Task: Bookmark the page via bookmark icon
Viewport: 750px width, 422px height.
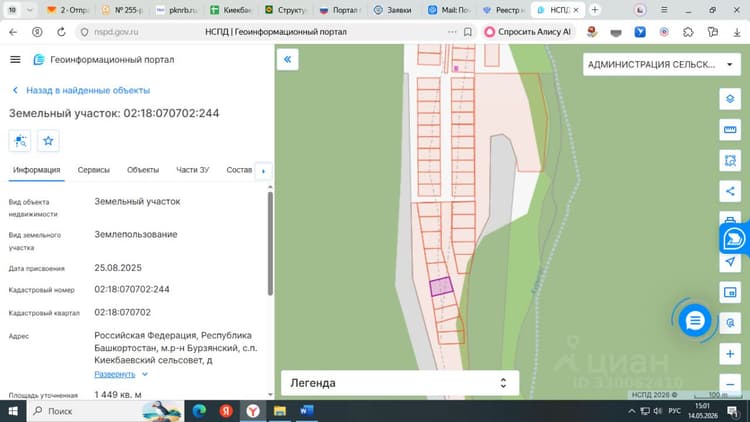Action: point(468,32)
